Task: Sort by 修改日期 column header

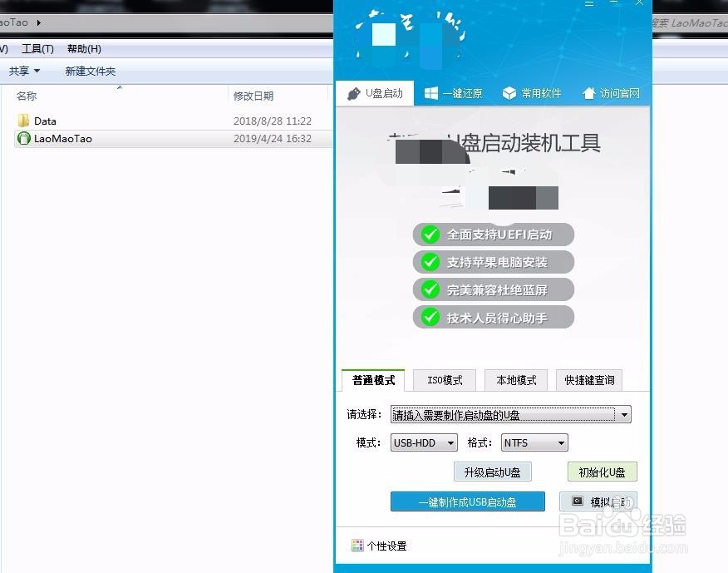Action: tap(253, 96)
